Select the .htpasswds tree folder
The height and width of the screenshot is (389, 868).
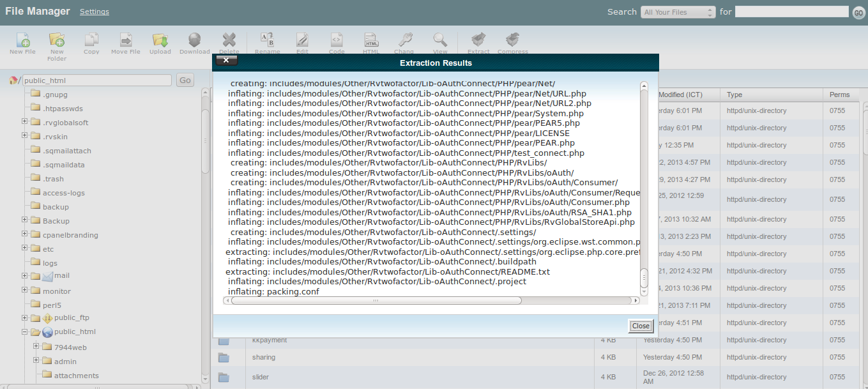click(63, 109)
